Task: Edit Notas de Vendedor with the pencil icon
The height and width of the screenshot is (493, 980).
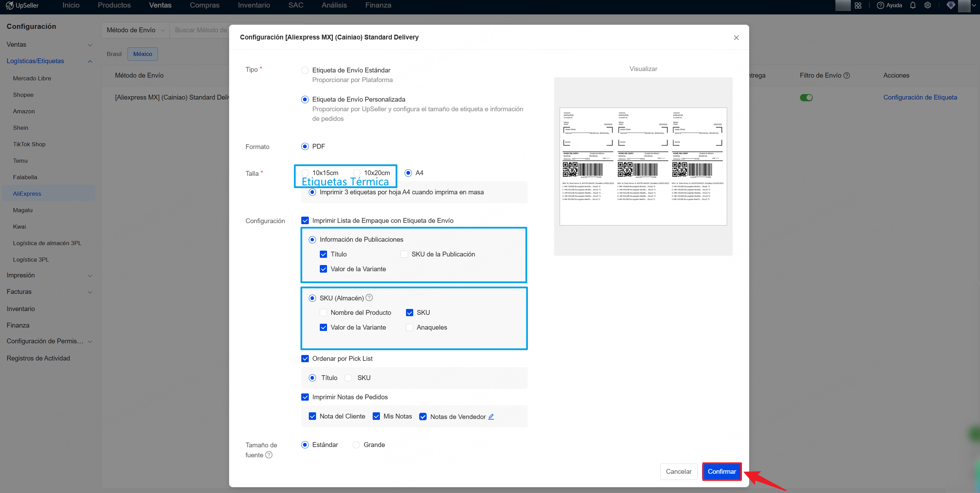Action: tap(491, 416)
